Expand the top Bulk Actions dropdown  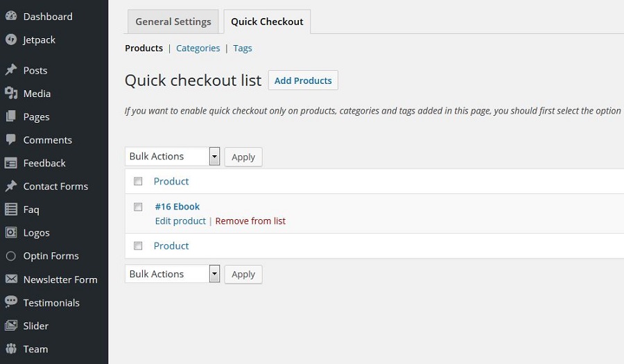[x=214, y=157]
